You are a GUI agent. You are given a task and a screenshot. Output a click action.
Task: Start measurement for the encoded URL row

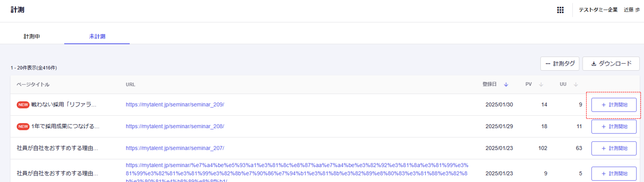click(x=614, y=173)
